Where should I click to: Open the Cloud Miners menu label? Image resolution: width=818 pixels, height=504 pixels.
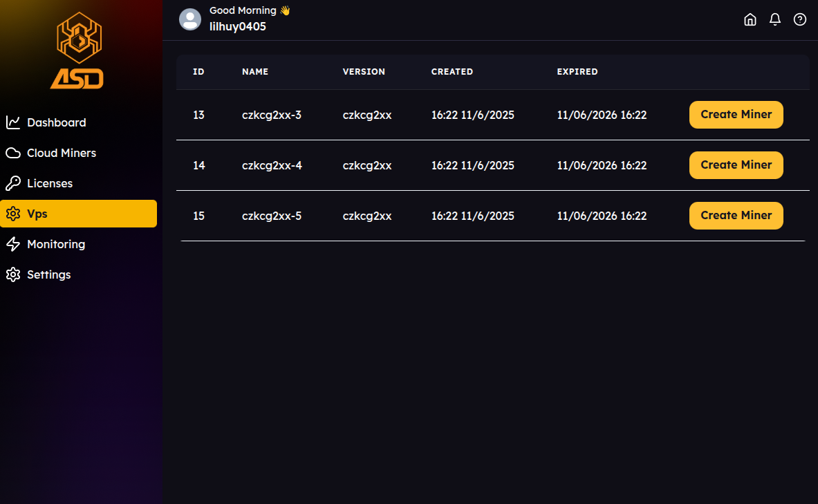(x=62, y=153)
